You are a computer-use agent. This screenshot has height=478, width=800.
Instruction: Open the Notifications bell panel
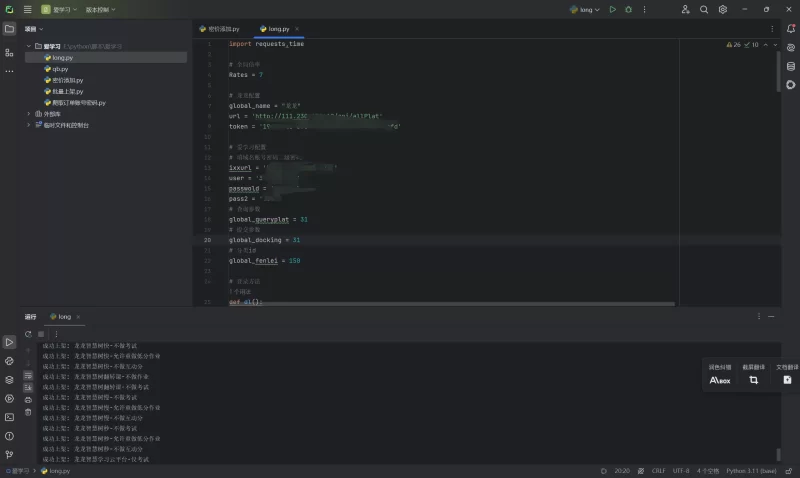pos(790,29)
